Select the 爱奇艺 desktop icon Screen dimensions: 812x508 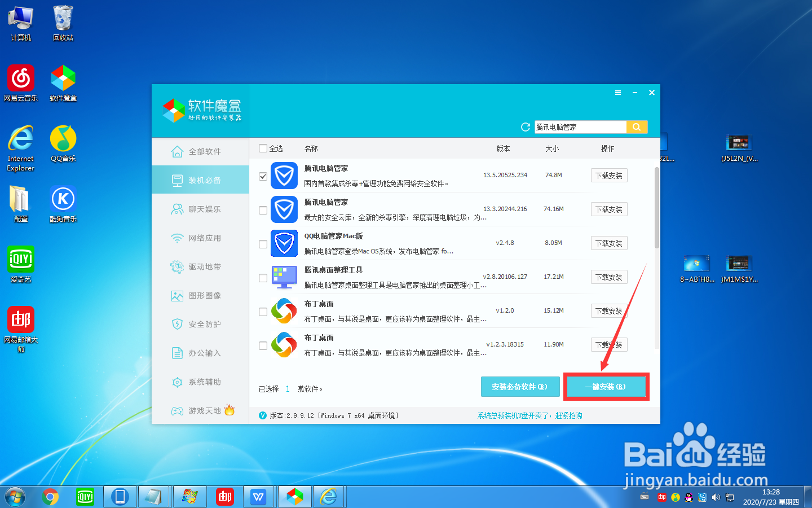pos(21,264)
